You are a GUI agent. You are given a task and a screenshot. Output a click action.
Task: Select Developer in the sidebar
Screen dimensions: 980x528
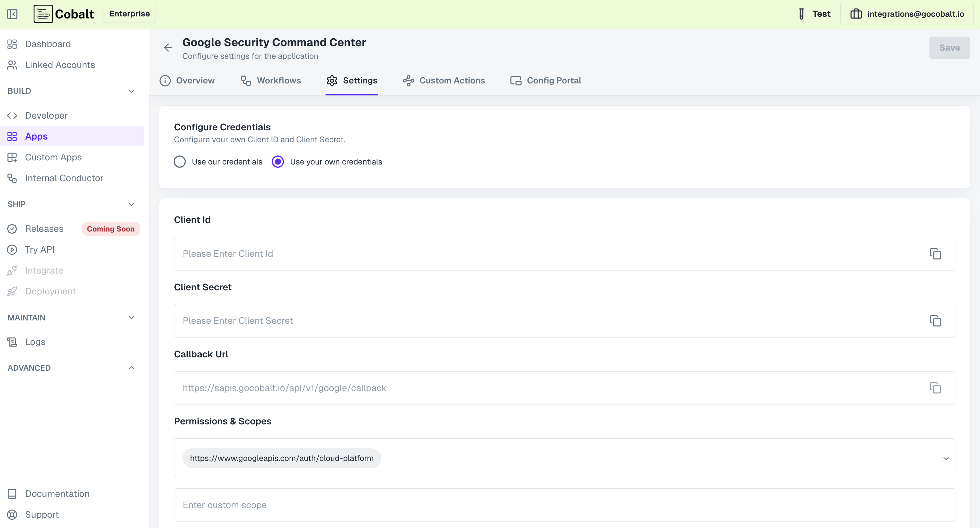click(46, 115)
